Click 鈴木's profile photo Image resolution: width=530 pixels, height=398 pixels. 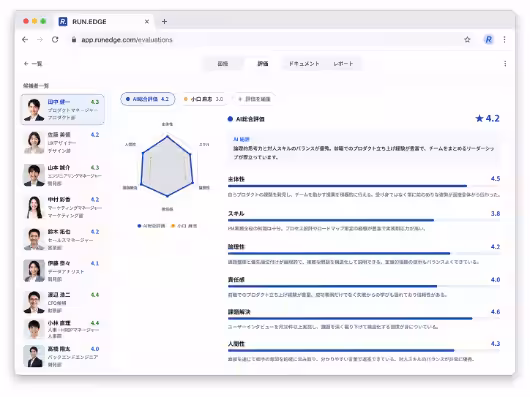pyautogui.click(x=34, y=239)
